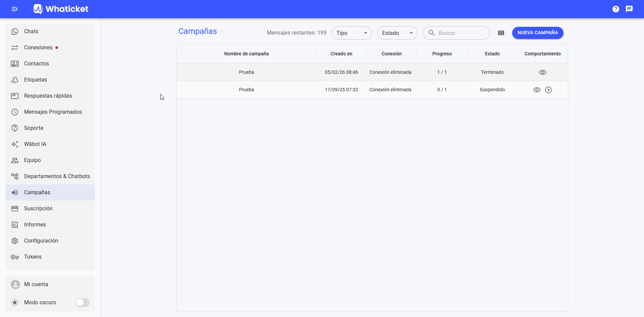Open Mi cuenta

coord(50,284)
